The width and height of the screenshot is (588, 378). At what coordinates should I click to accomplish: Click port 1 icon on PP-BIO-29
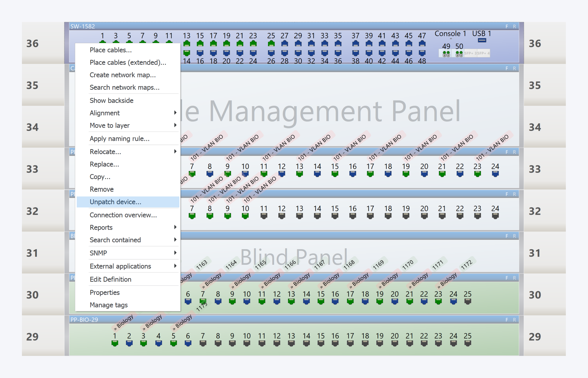pos(115,343)
